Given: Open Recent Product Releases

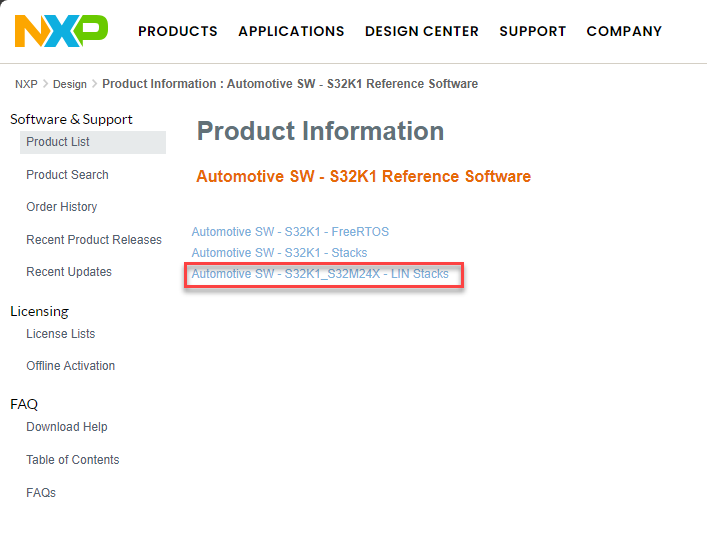Looking at the screenshot, I should coord(94,240).
